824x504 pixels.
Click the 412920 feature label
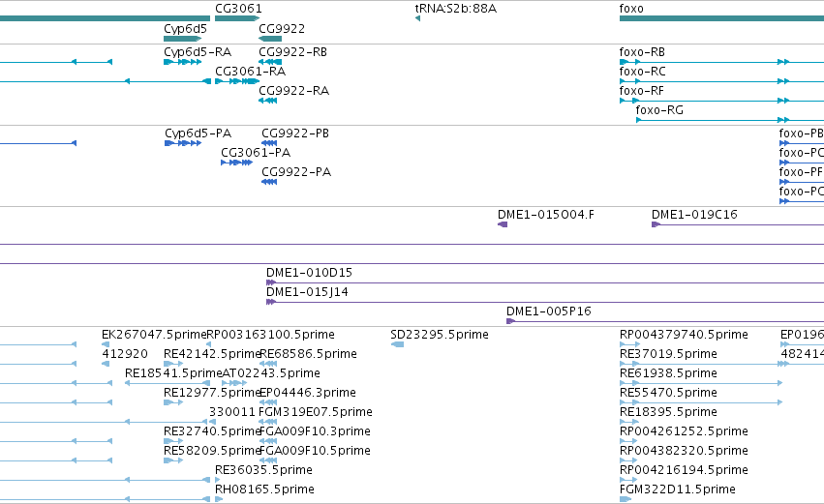[125, 354]
